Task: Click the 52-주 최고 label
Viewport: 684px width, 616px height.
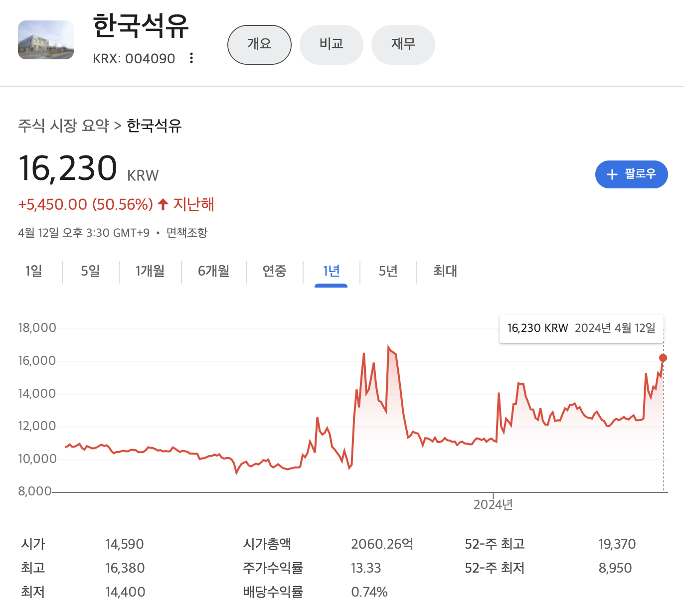Action: [x=495, y=544]
